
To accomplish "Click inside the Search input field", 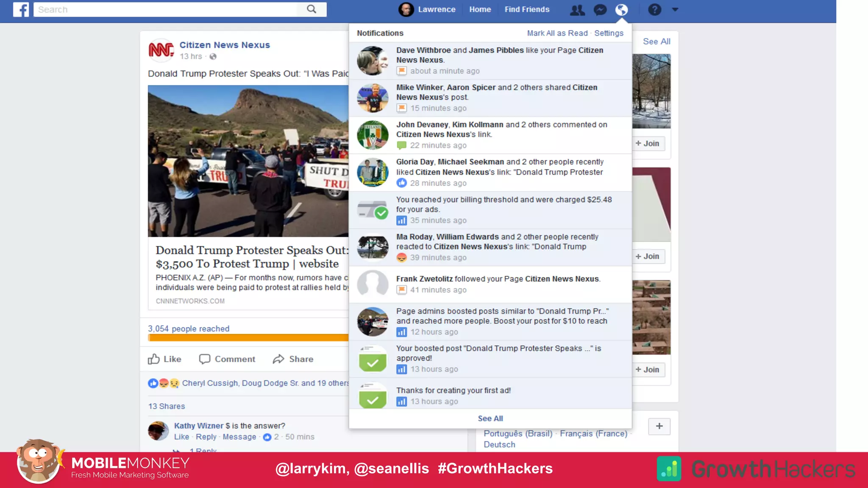I will click(x=165, y=9).
